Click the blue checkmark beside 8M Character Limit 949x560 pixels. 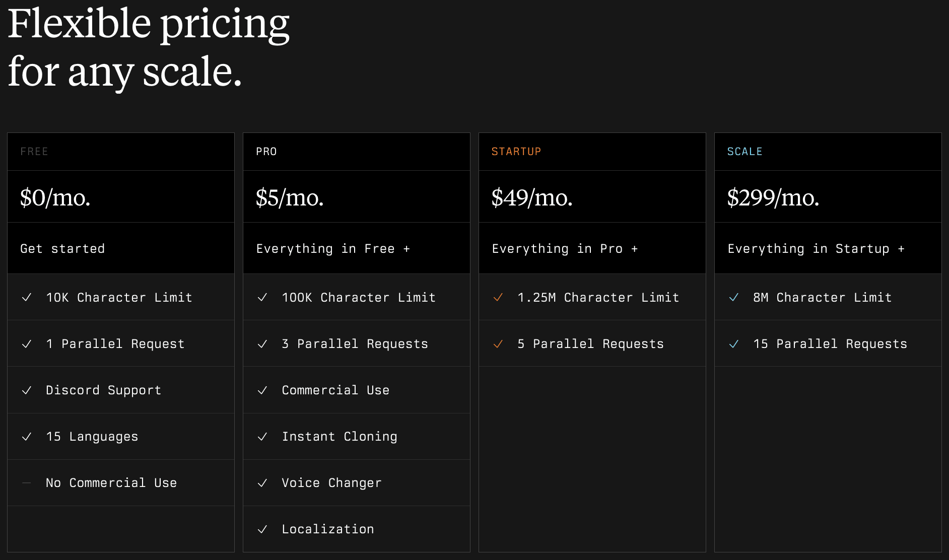734,298
